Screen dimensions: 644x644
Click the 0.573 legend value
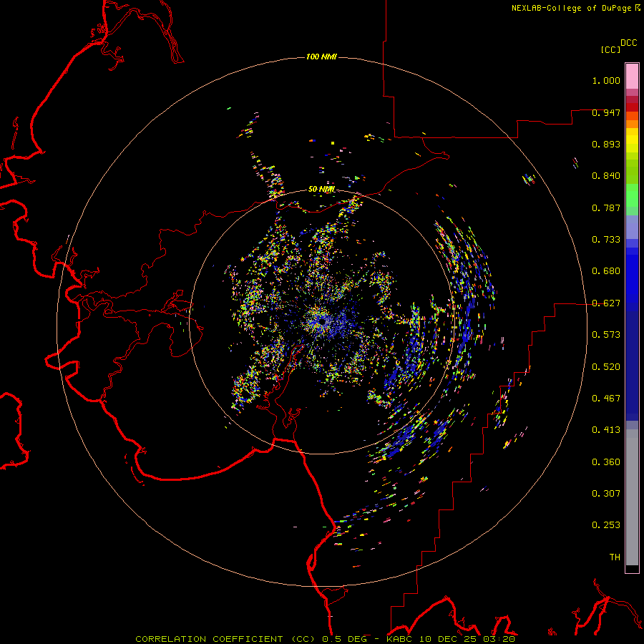pos(606,335)
